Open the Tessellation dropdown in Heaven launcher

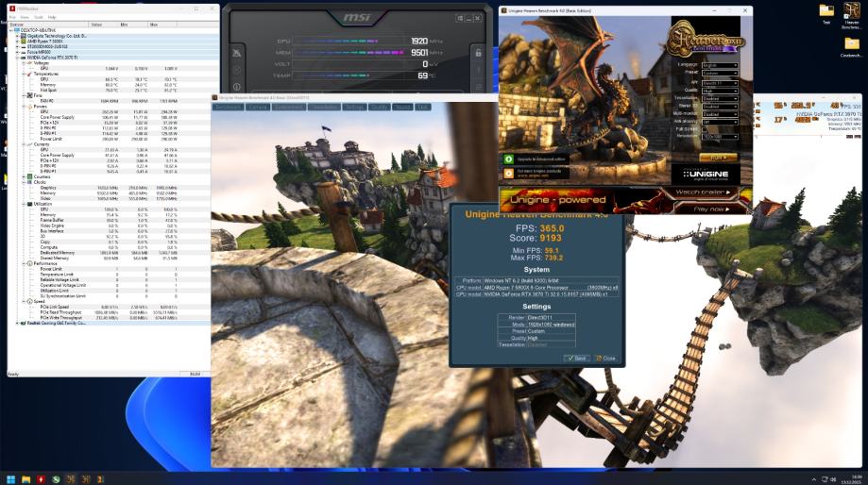(x=720, y=98)
